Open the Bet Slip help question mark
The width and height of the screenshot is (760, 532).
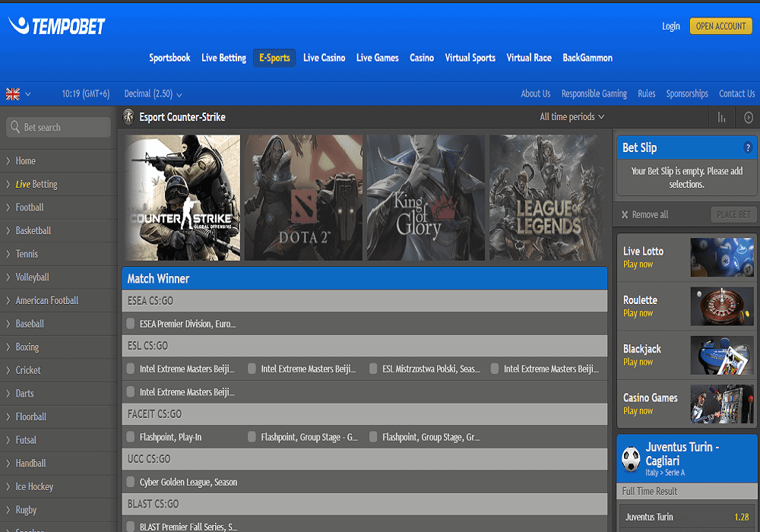coord(748,147)
